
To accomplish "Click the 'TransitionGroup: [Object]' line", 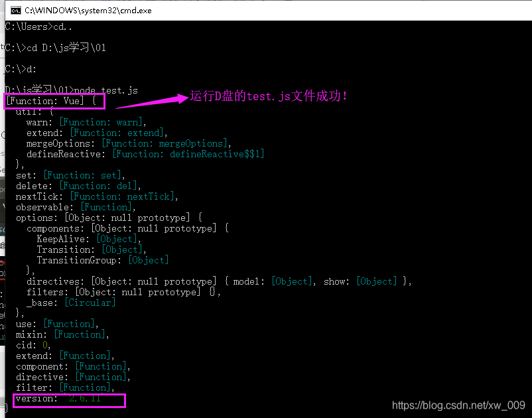I will point(103,260).
